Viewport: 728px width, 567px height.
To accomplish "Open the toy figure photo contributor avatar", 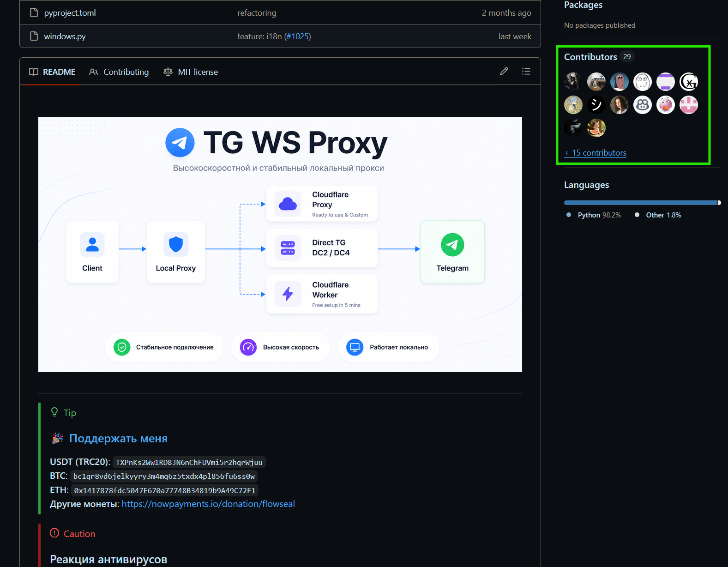I will [596, 82].
